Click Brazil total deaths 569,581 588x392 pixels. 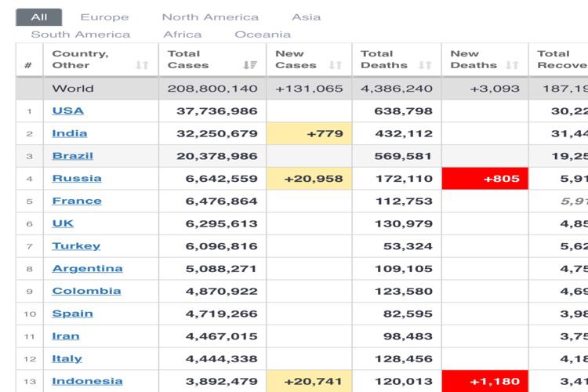click(403, 156)
